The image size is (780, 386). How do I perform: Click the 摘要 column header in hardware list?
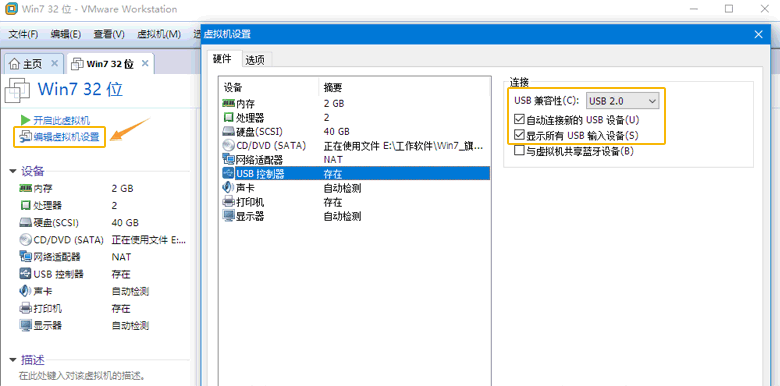(404, 88)
